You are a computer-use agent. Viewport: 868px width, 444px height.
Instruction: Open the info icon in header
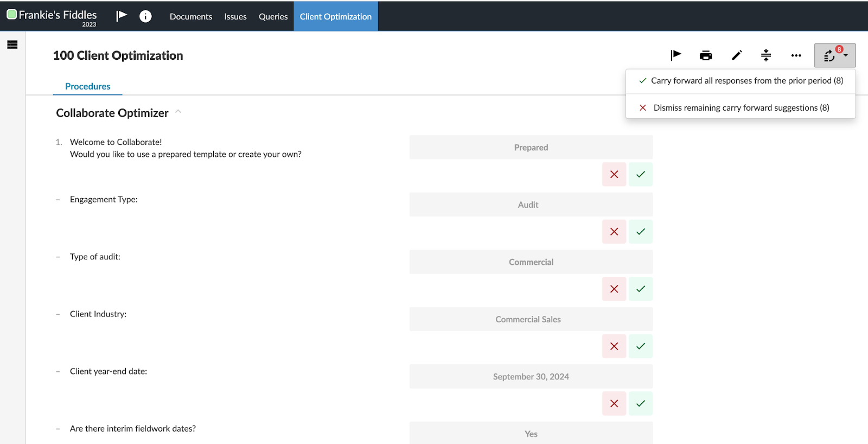click(145, 16)
